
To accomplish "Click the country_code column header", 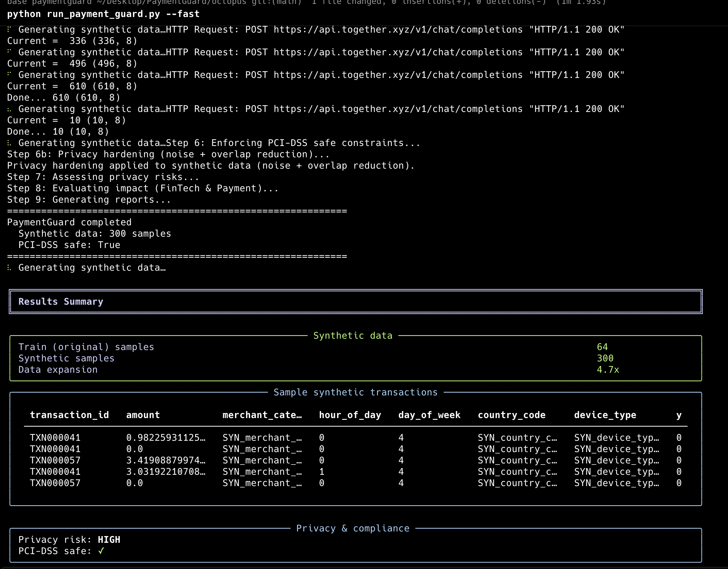I will pyautogui.click(x=511, y=415).
